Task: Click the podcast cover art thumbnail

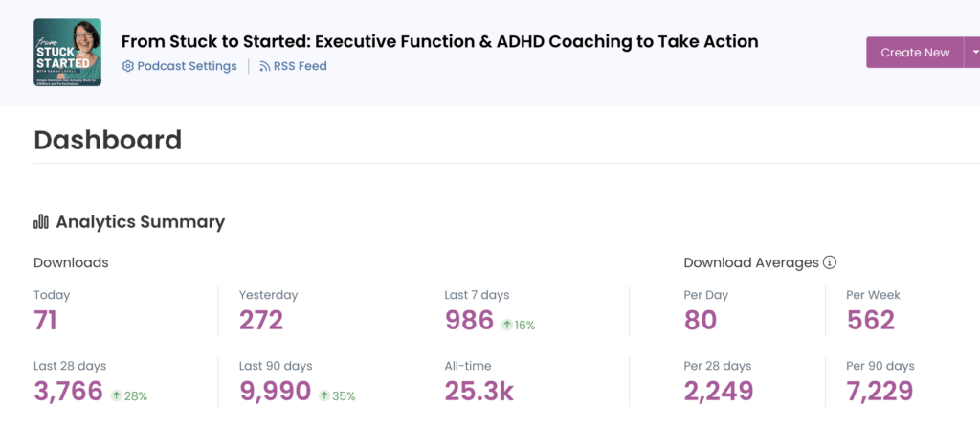Action: click(67, 52)
